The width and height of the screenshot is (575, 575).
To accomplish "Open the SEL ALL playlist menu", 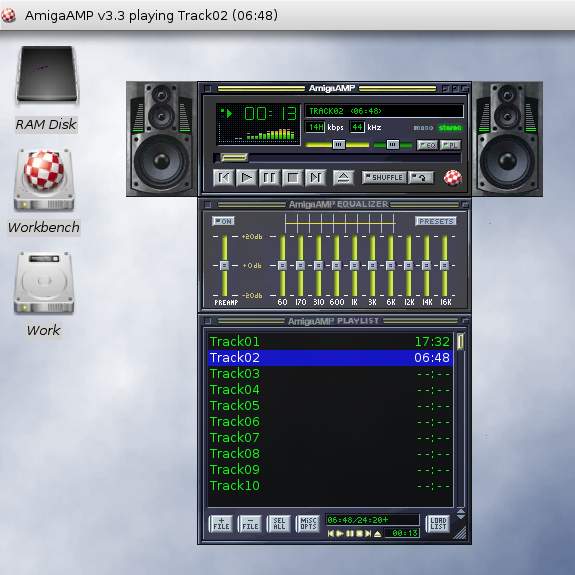I will [279, 524].
